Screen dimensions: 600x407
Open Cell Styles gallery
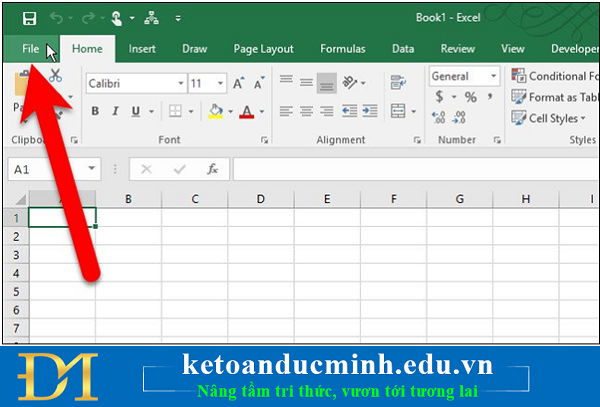[549, 118]
